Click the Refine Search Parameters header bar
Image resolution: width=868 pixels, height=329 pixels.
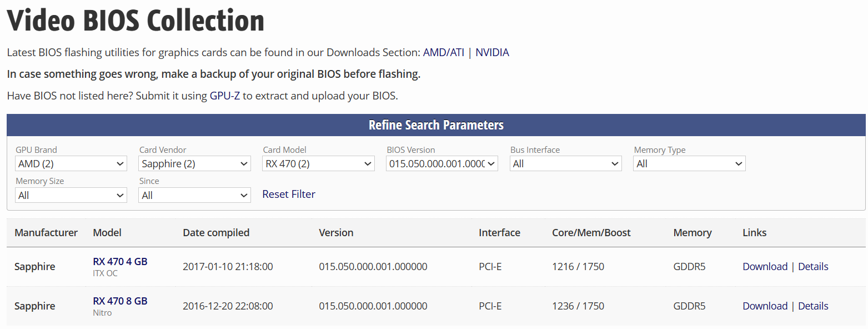point(436,125)
